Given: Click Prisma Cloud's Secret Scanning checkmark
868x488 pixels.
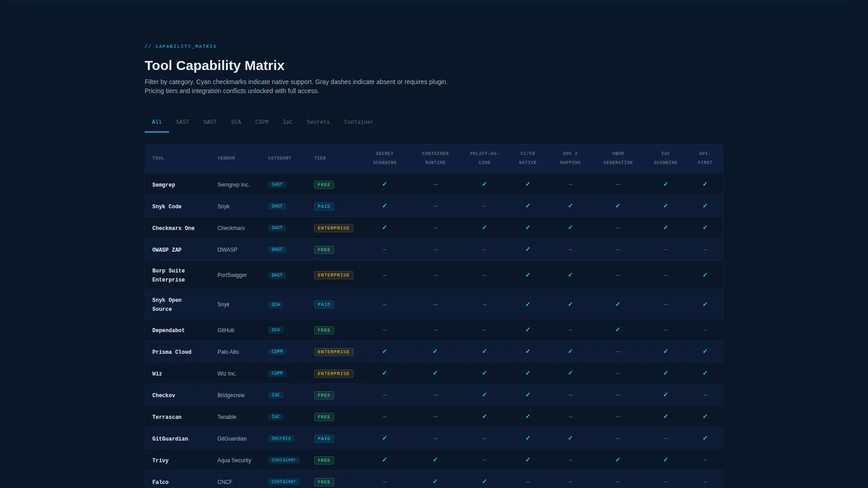Looking at the screenshot, I should click(385, 352).
